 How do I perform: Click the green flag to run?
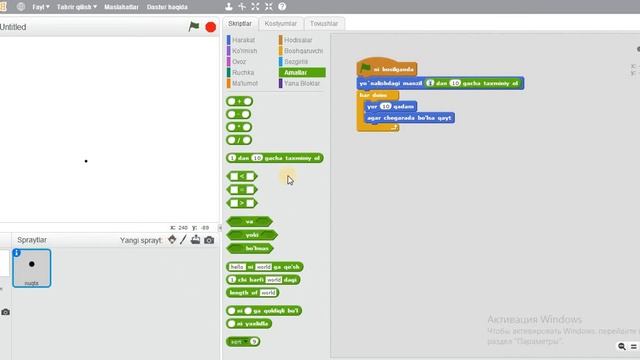[x=194, y=27]
